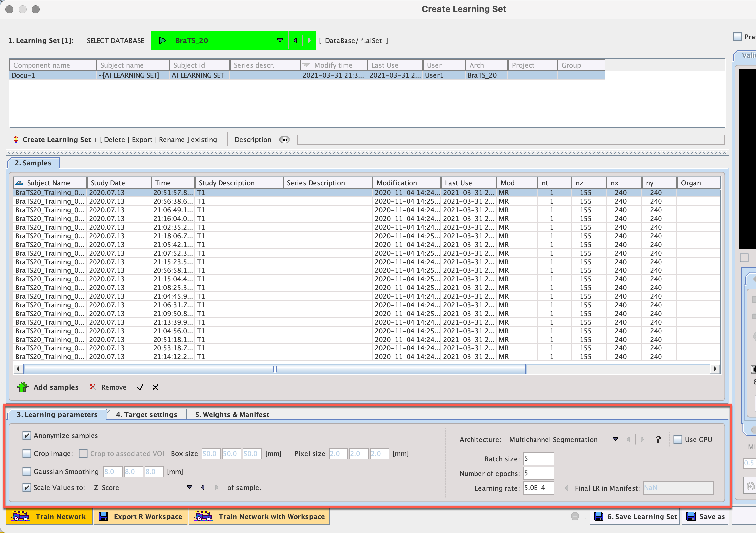Click the Train Network car icon
Image resolution: width=756 pixels, height=533 pixels.
(20, 516)
